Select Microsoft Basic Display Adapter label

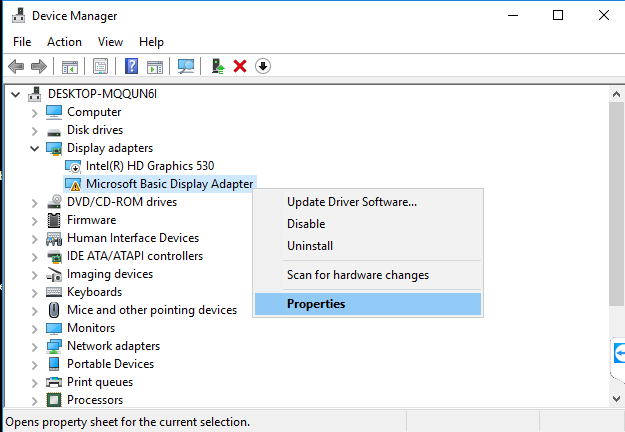[x=169, y=184]
